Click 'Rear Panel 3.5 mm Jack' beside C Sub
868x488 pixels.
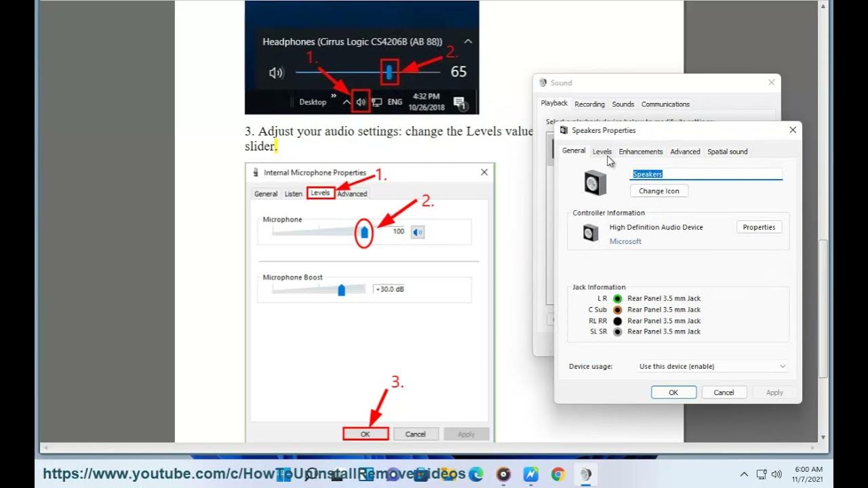[664, 310]
